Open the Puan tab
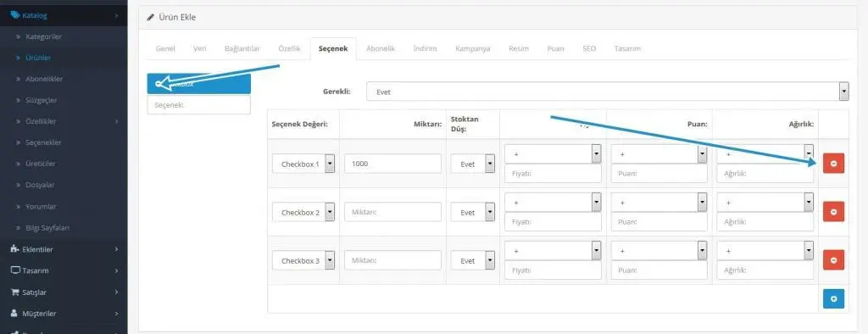Image resolution: width=868 pixels, height=334 pixels. tap(555, 48)
